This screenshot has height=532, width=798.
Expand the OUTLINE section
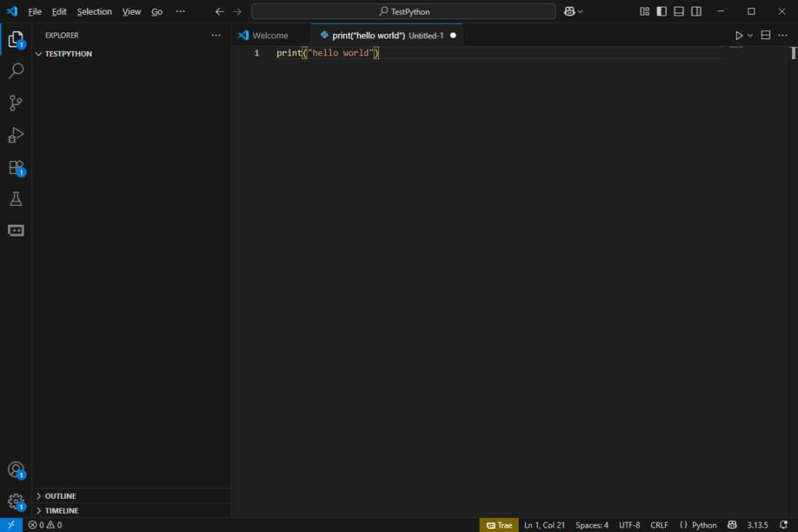pyautogui.click(x=132, y=496)
